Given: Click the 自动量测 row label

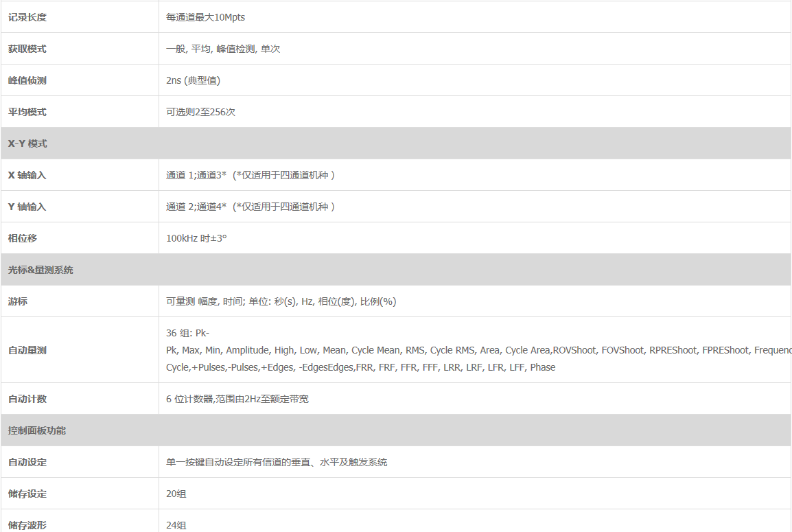Looking at the screenshot, I should pyautogui.click(x=27, y=350).
